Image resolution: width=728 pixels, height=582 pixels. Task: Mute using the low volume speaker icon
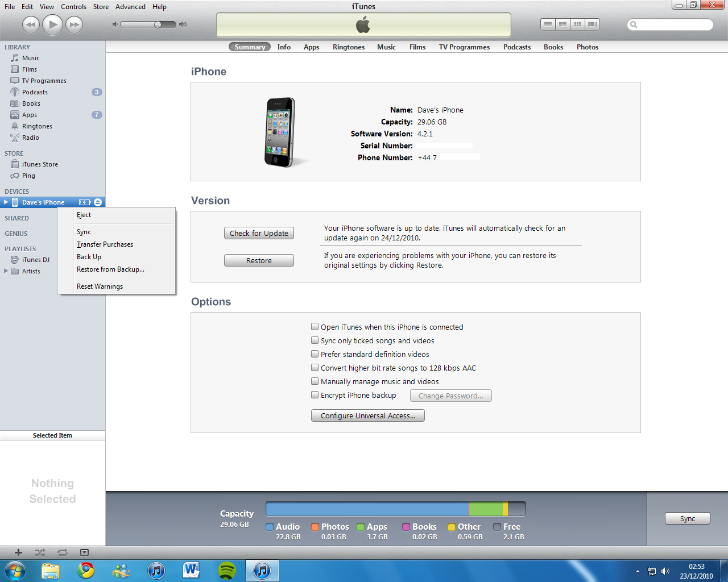(115, 24)
